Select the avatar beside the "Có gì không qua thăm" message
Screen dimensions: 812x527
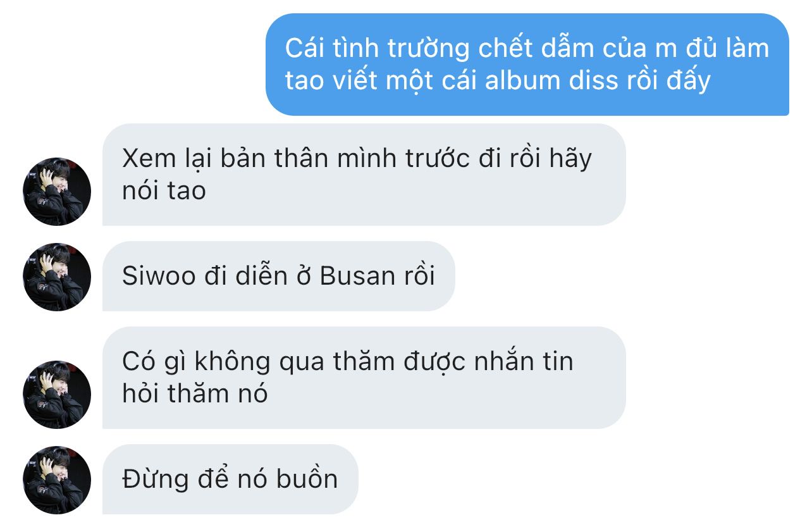coord(57,395)
